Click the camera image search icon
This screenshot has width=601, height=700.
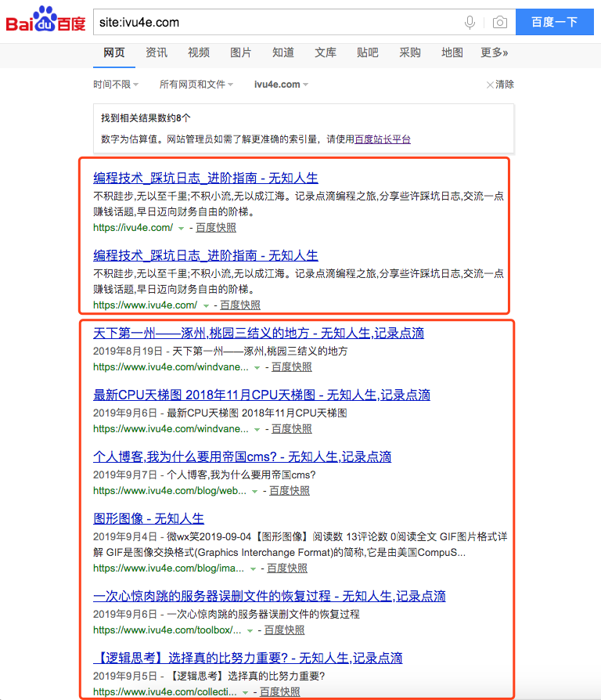point(499,23)
